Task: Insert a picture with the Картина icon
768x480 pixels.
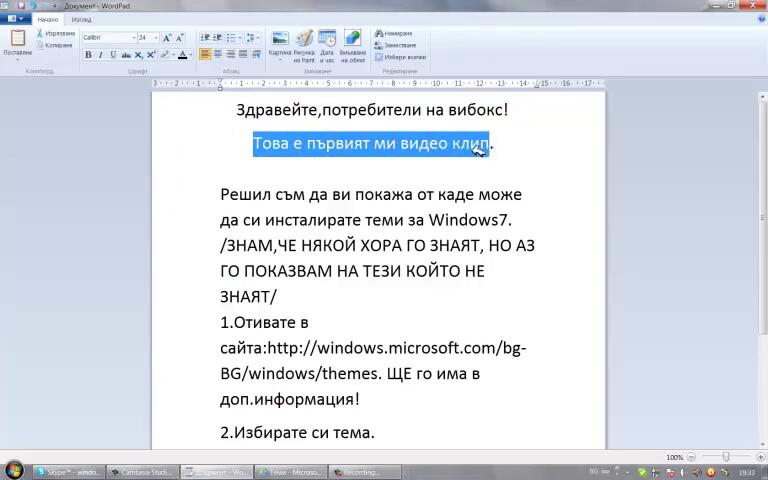Action: click(x=280, y=39)
